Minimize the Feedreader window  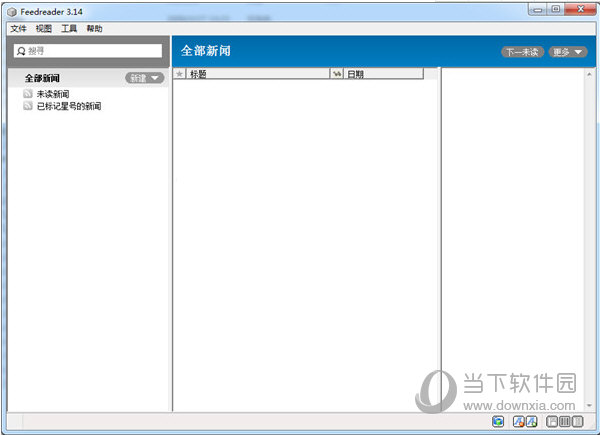pos(538,9)
